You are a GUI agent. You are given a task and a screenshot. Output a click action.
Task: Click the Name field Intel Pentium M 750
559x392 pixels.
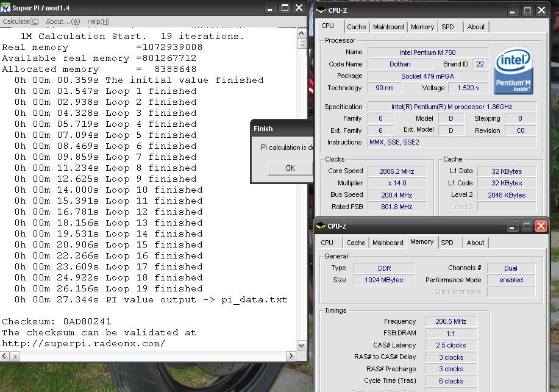pos(428,52)
